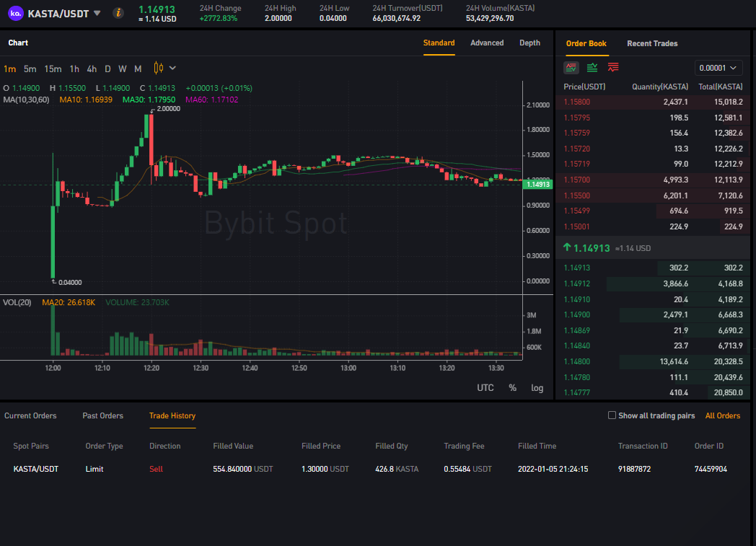The width and height of the screenshot is (756, 546).
Task: Toggle percent scale on chart
Action: pos(512,388)
